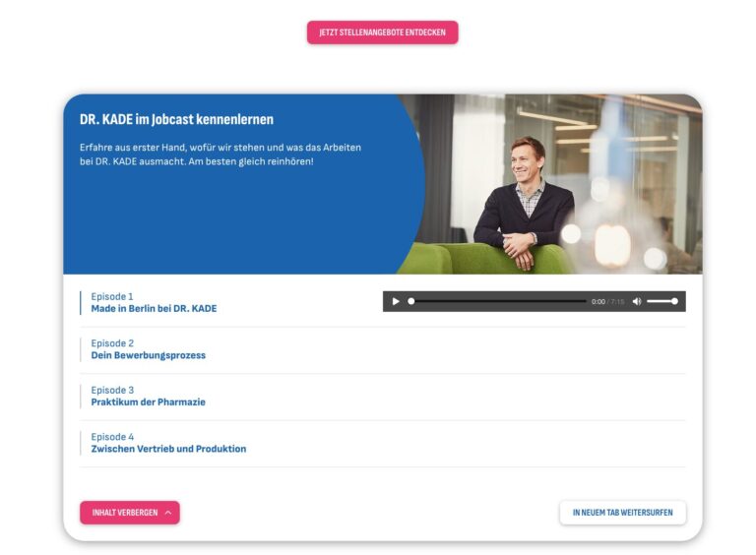Click the seek bar handle at start

pos(410,301)
